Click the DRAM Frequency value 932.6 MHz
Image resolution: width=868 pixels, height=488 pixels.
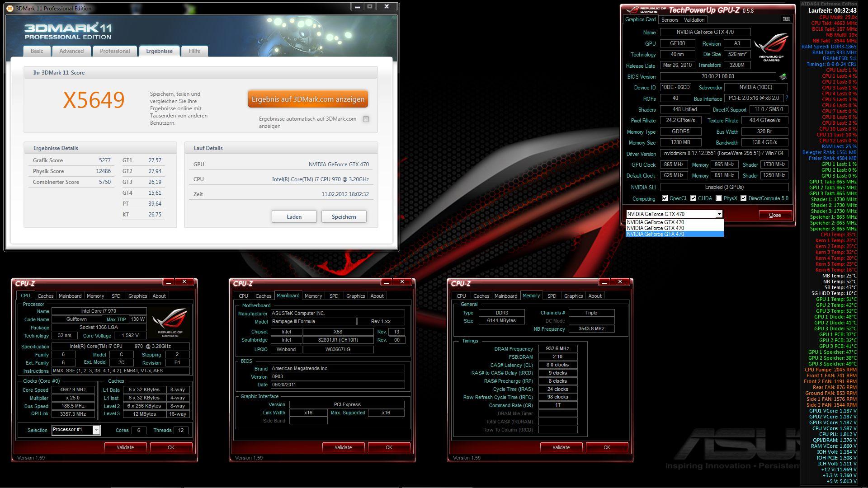coord(558,349)
